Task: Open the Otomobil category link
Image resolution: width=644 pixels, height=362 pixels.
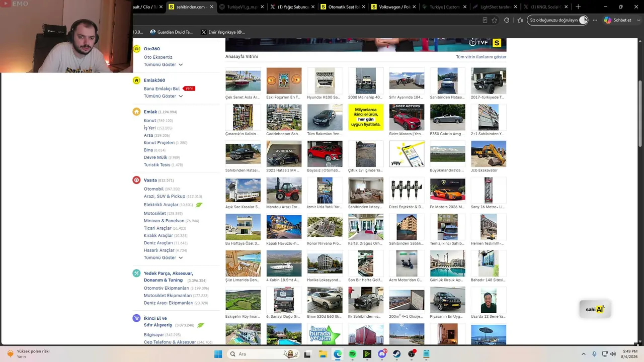Action: (x=153, y=189)
